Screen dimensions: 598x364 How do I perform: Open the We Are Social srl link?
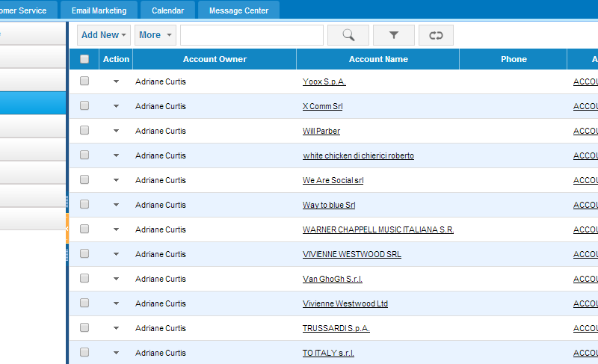click(333, 180)
